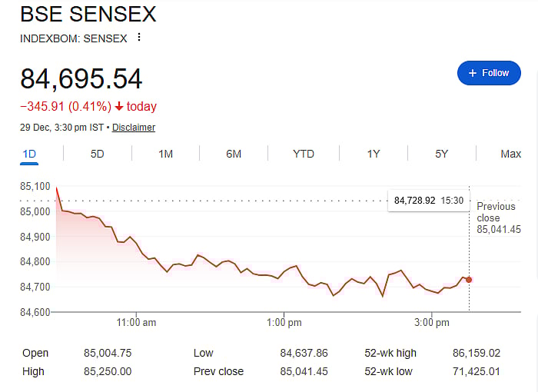This screenshot has height=392, width=538.
Task: Click the Follow button
Action: pos(489,73)
